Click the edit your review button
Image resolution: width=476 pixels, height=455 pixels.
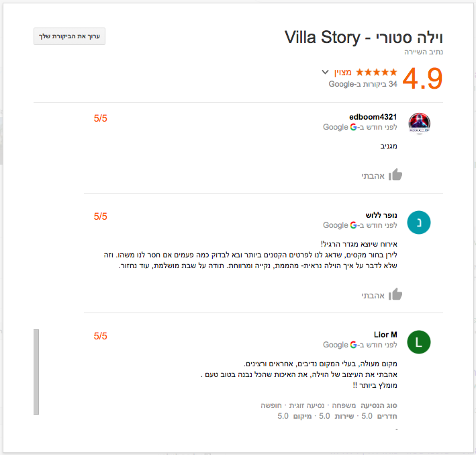tap(70, 36)
